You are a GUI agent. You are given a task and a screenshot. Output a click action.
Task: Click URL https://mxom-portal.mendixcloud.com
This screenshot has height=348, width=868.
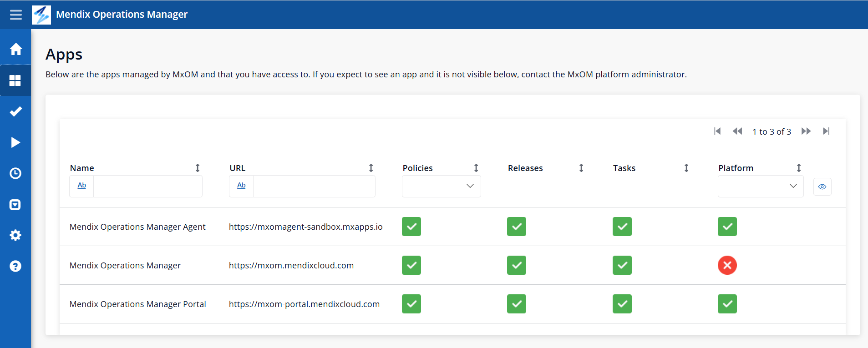[x=305, y=304]
